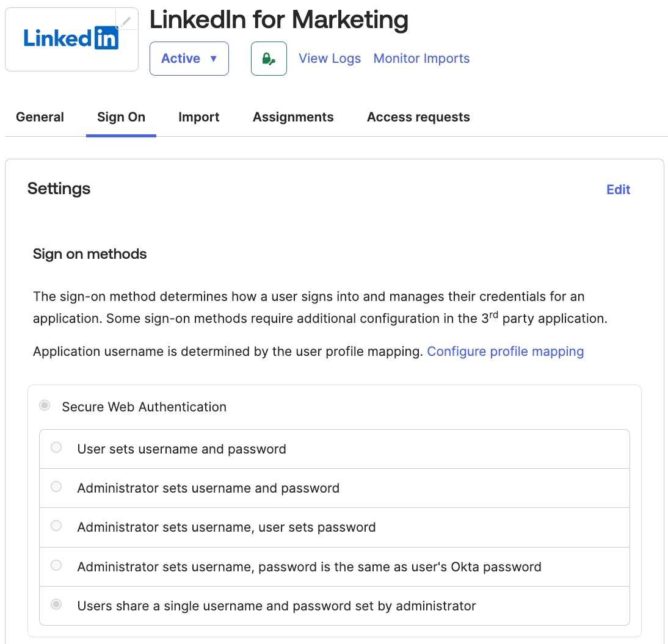Open the Active status dropdown
668x644 pixels.
(x=189, y=58)
